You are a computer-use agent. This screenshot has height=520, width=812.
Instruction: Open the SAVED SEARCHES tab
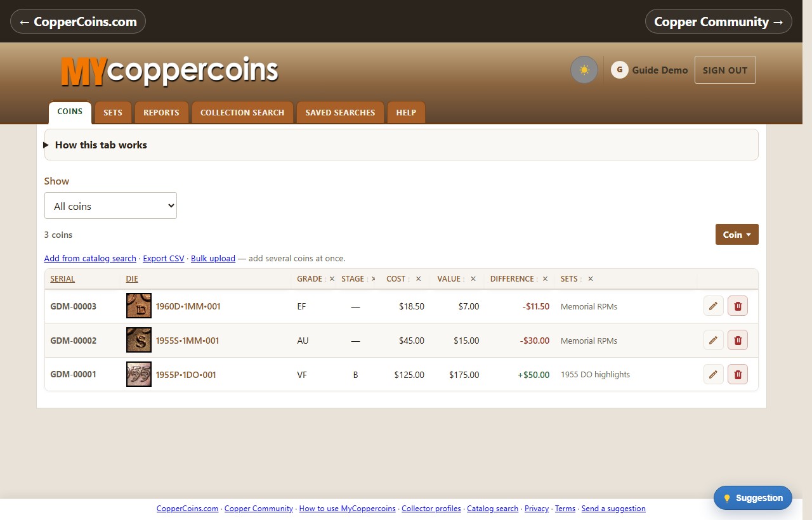[x=340, y=112]
